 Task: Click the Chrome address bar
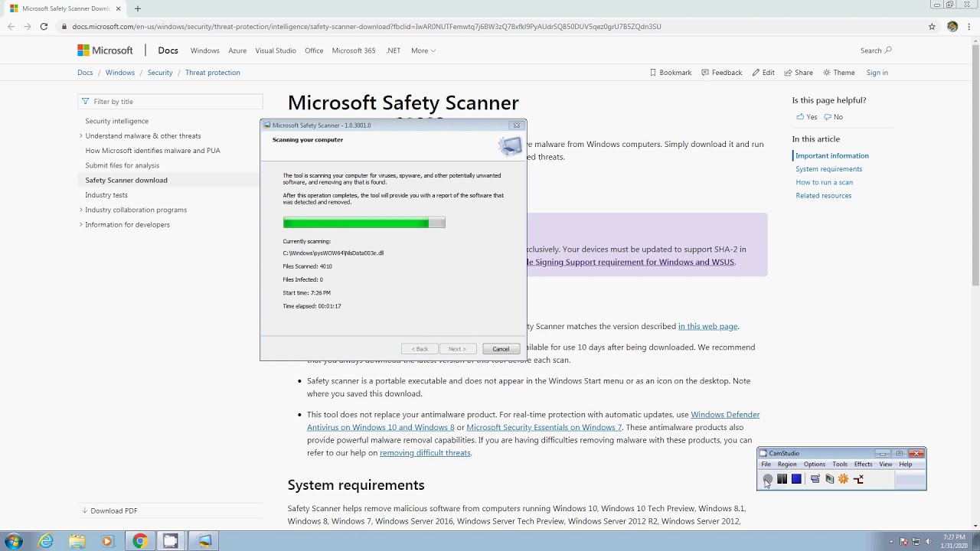(490, 26)
